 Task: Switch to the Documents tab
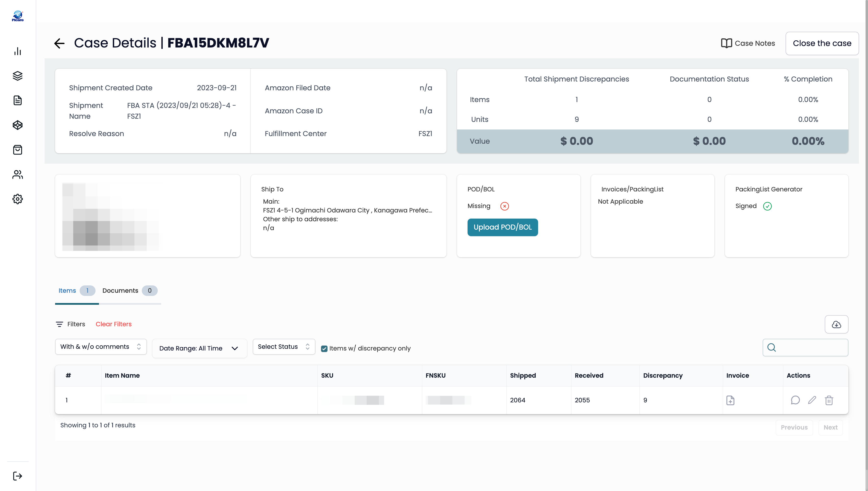point(130,291)
